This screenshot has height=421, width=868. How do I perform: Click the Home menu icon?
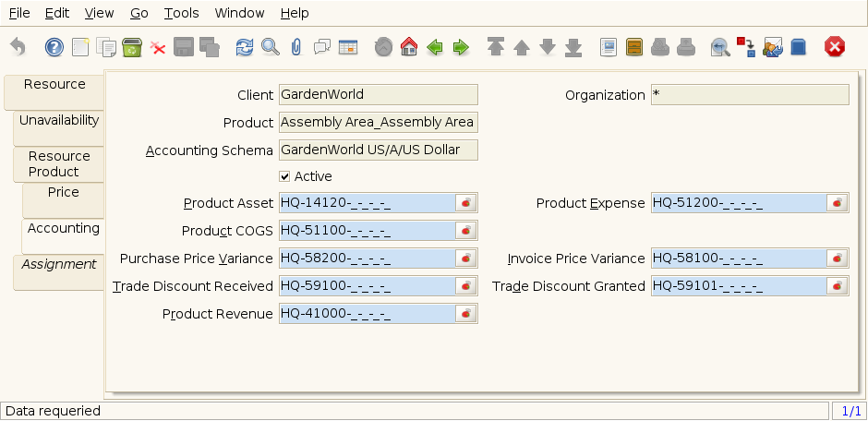(x=409, y=47)
